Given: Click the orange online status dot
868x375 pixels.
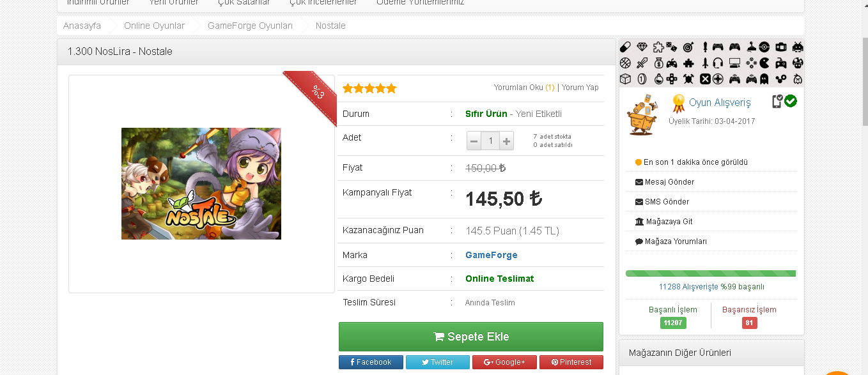Looking at the screenshot, I should [639, 162].
